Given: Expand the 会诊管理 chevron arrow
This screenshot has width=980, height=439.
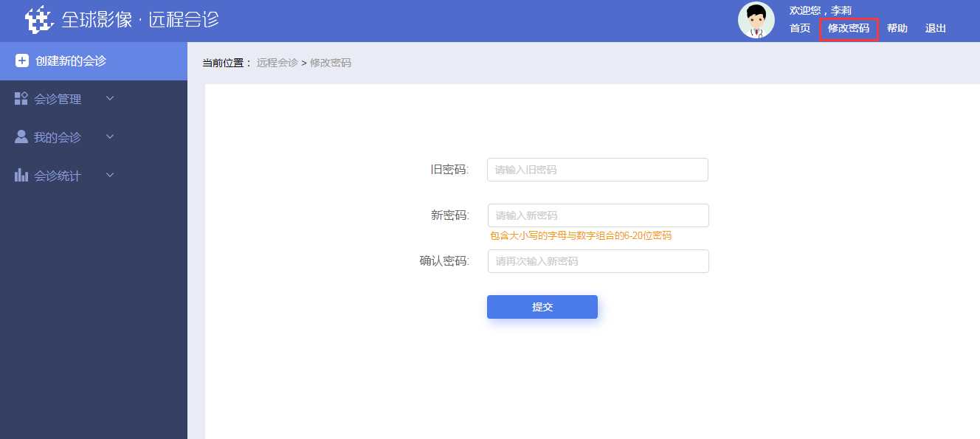Looking at the screenshot, I should (110, 98).
